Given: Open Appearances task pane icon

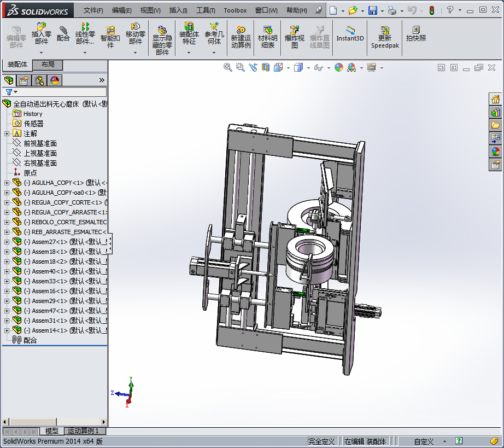Looking at the screenshot, I should point(495,152).
